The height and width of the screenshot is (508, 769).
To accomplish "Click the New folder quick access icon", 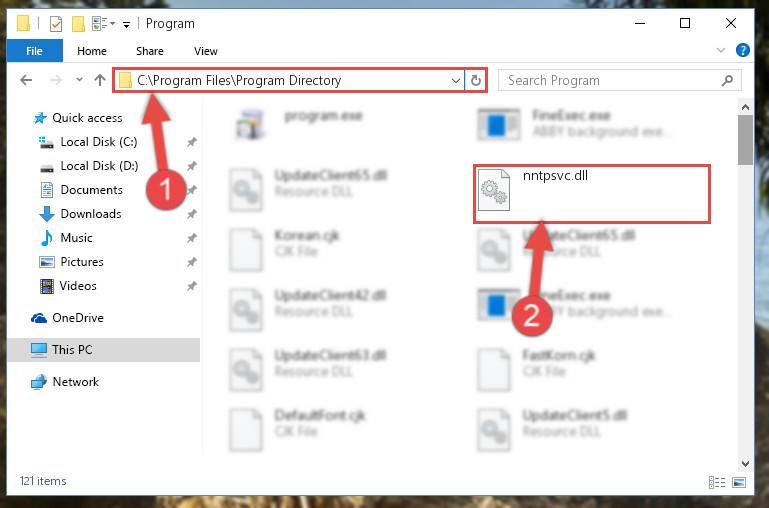I will 78,24.
